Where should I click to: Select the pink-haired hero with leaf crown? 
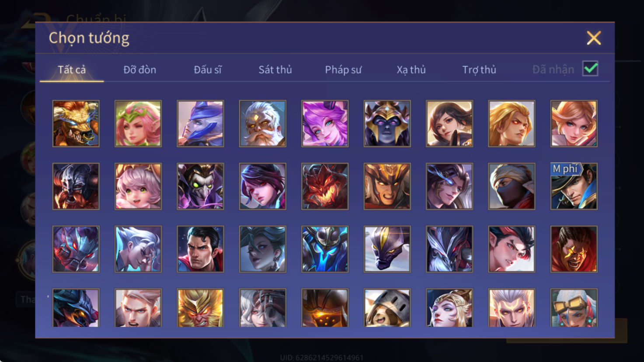click(138, 124)
